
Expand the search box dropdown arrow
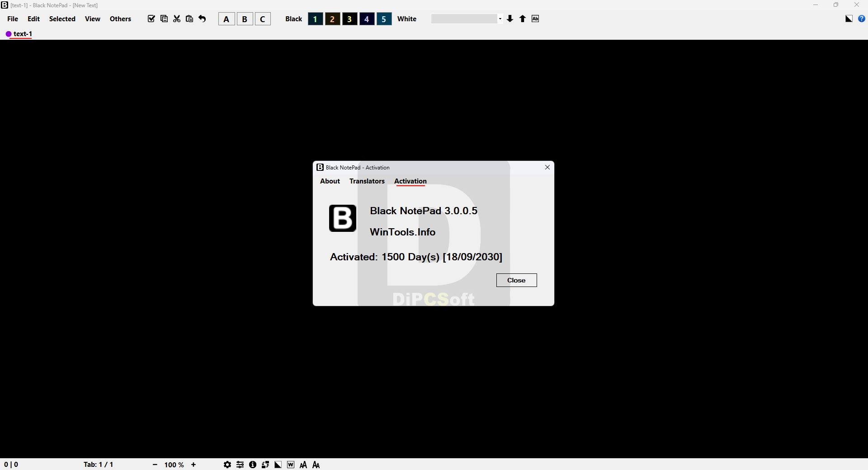pos(500,19)
